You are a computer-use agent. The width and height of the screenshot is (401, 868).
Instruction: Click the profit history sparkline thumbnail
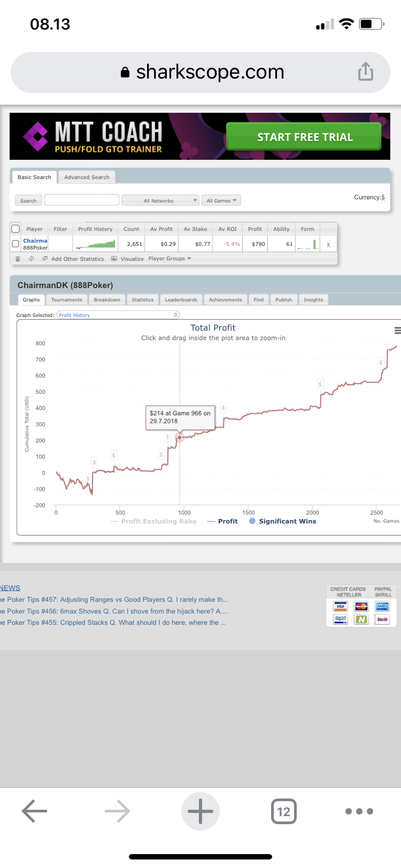(x=96, y=244)
